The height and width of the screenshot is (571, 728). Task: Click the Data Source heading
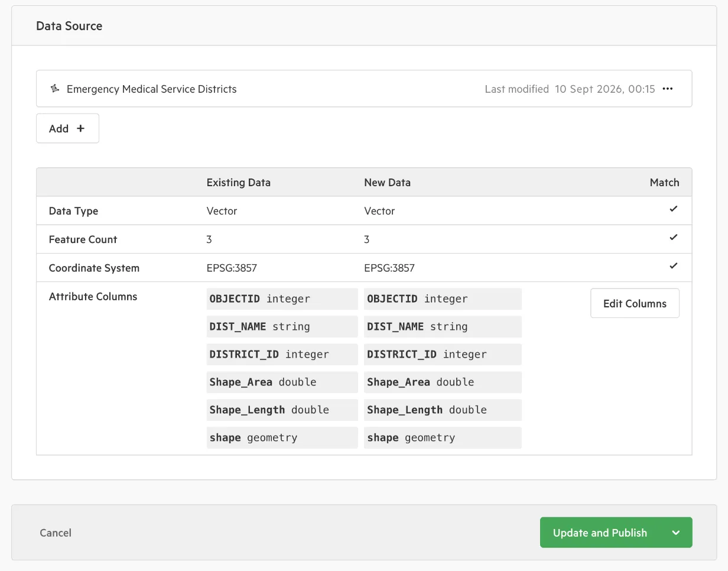click(x=69, y=26)
